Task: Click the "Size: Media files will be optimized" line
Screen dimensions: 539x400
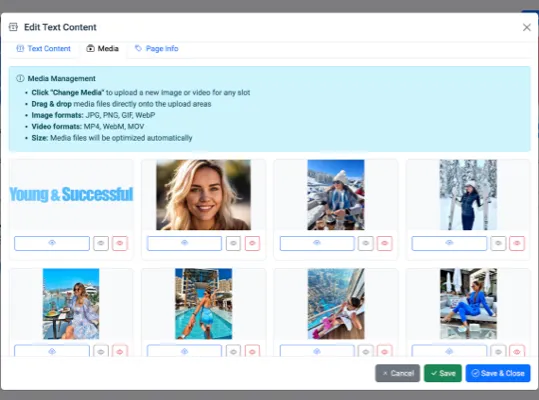Action: click(112, 138)
